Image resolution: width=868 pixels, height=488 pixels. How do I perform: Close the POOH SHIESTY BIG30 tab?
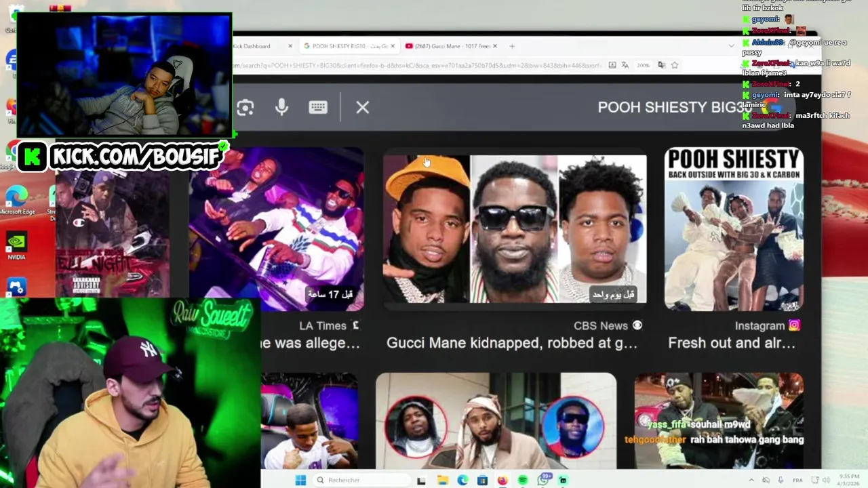(x=393, y=46)
